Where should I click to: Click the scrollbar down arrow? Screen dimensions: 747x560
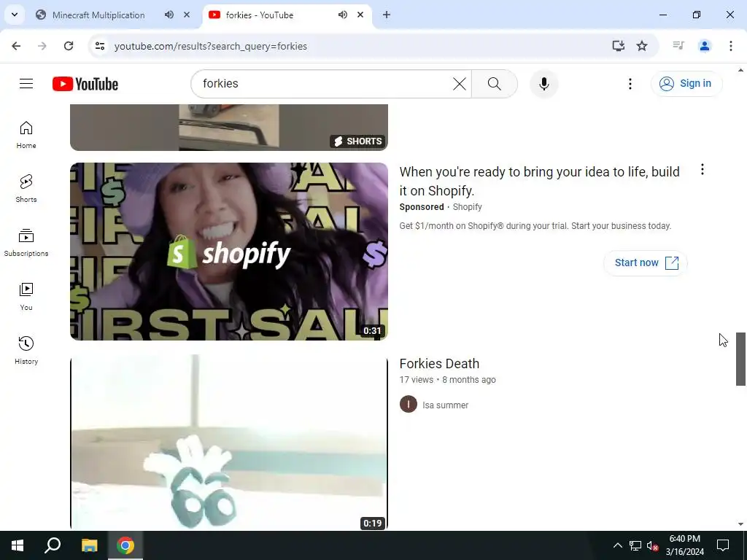740,524
